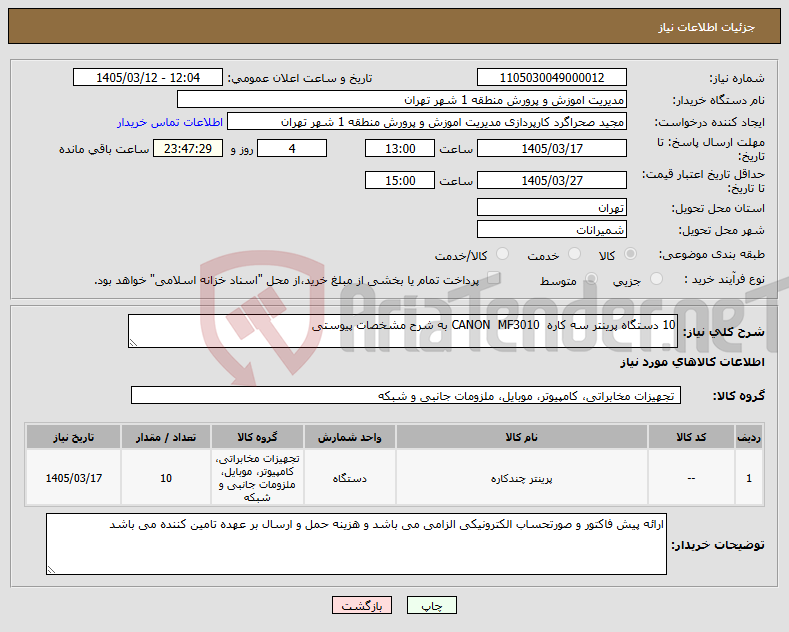Click the deadline time field 13:00

click(400, 148)
